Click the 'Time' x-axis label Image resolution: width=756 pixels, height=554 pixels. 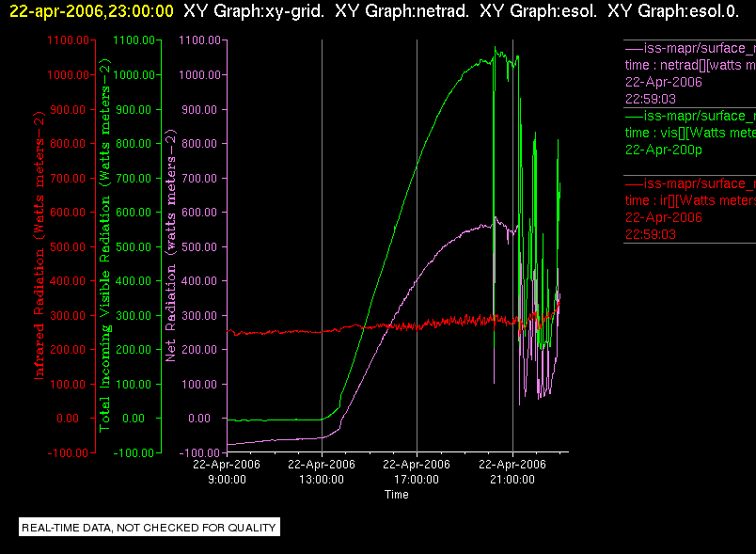pos(396,495)
